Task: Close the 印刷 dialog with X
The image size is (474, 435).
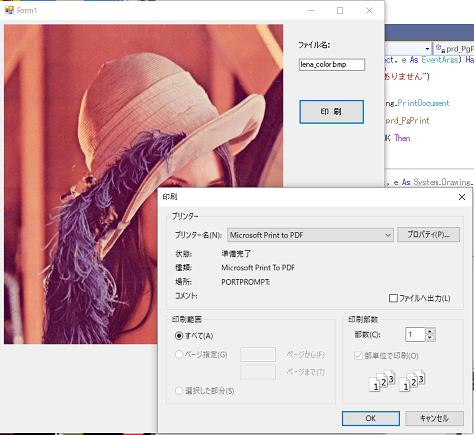Action: tap(462, 197)
